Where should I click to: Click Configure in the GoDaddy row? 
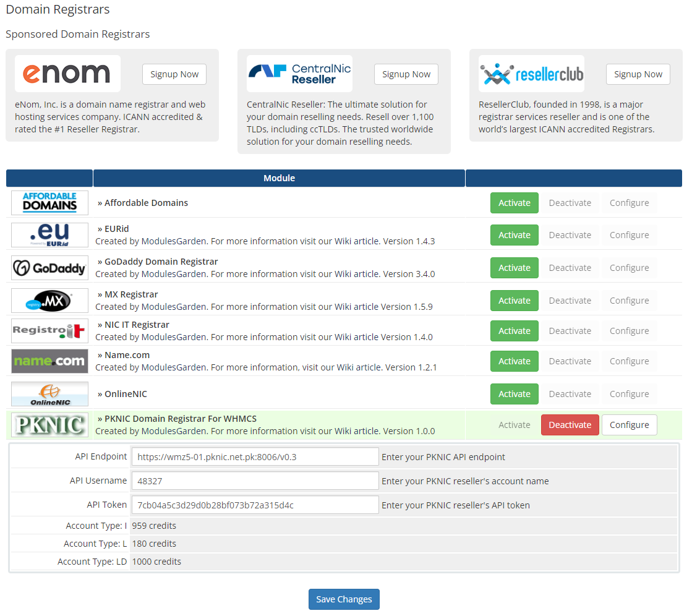[x=630, y=268]
